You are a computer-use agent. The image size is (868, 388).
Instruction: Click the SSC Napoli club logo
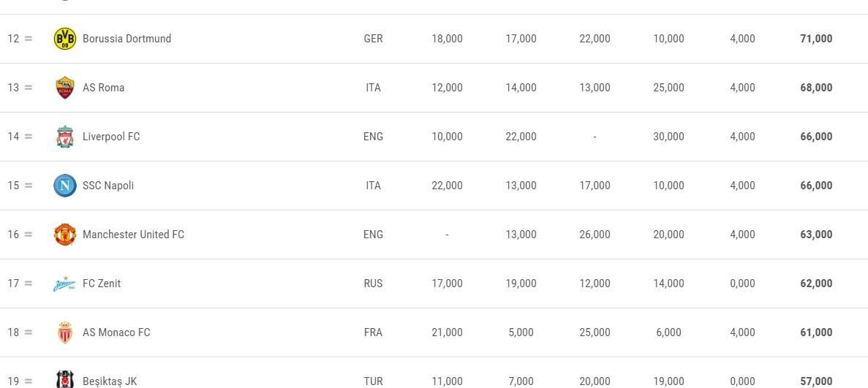[x=65, y=186]
